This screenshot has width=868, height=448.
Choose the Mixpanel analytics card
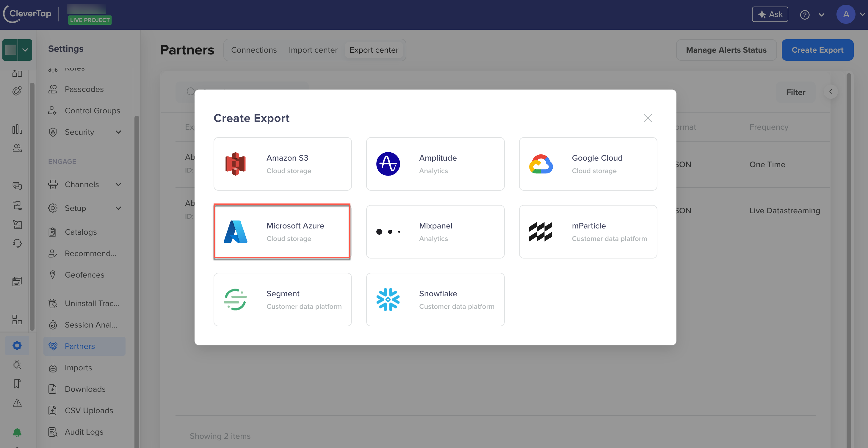(435, 231)
